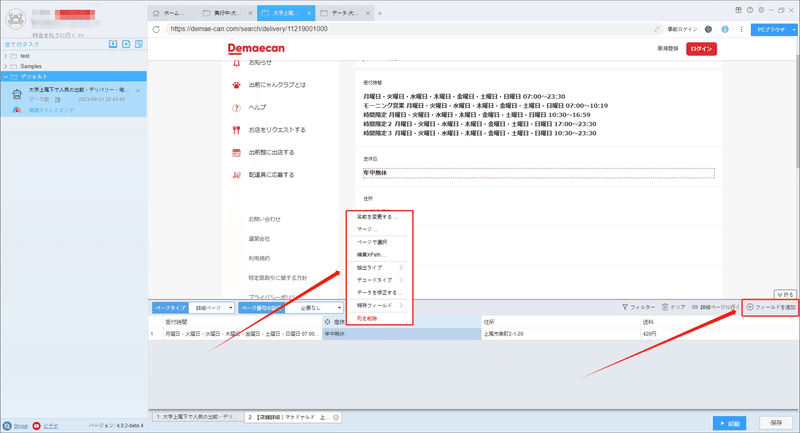Expand the 特殊フィールド submenu
800x433 pixels.
pos(379,305)
